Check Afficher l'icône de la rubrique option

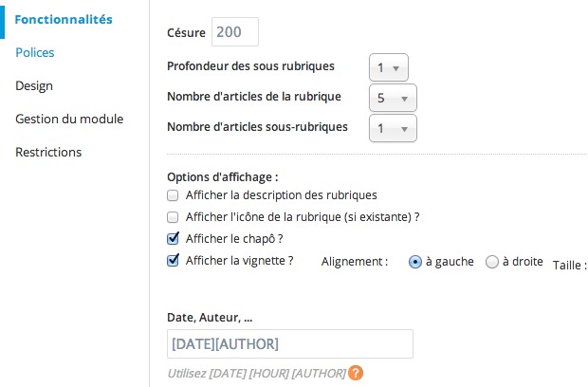[x=173, y=217]
